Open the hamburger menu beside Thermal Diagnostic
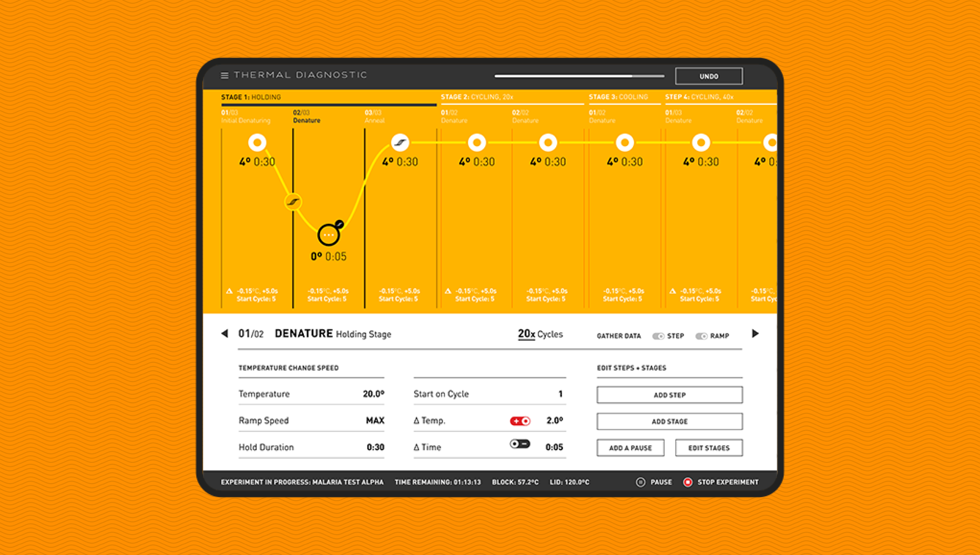The width and height of the screenshot is (980, 555). (x=224, y=75)
